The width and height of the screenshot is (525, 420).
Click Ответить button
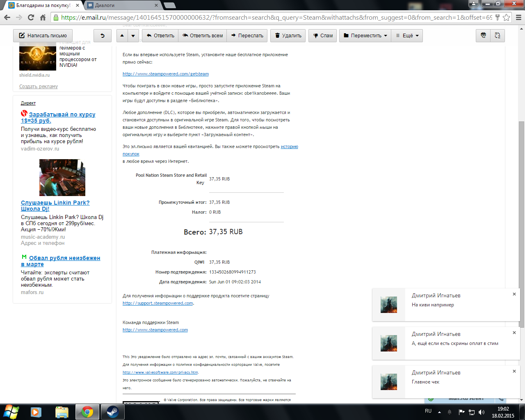(160, 36)
